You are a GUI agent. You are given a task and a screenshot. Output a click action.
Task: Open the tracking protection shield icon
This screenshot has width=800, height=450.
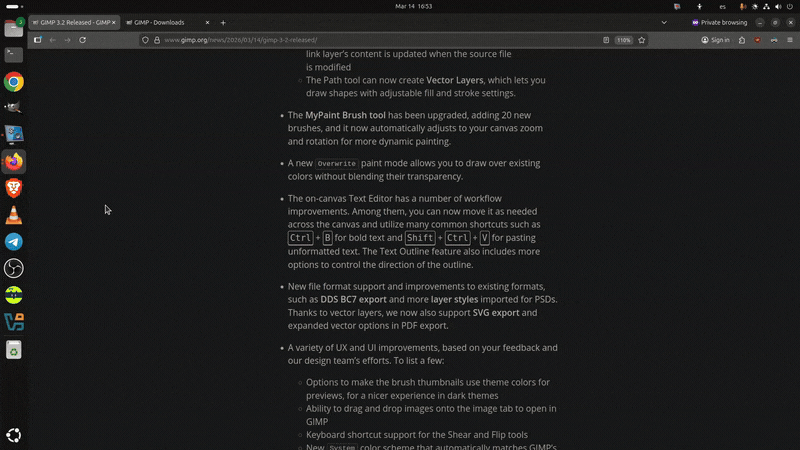pyautogui.click(x=145, y=40)
